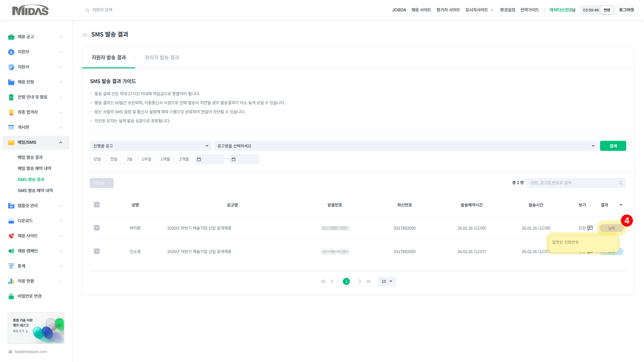Click the 실패 result badge for 박지환
The image size is (644, 362).
(611, 228)
